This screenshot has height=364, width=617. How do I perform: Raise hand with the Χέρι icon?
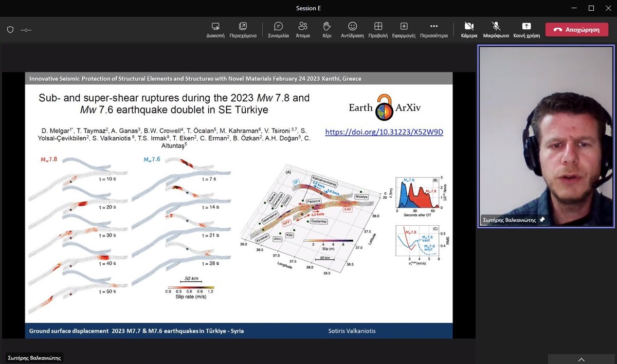click(326, 30)
